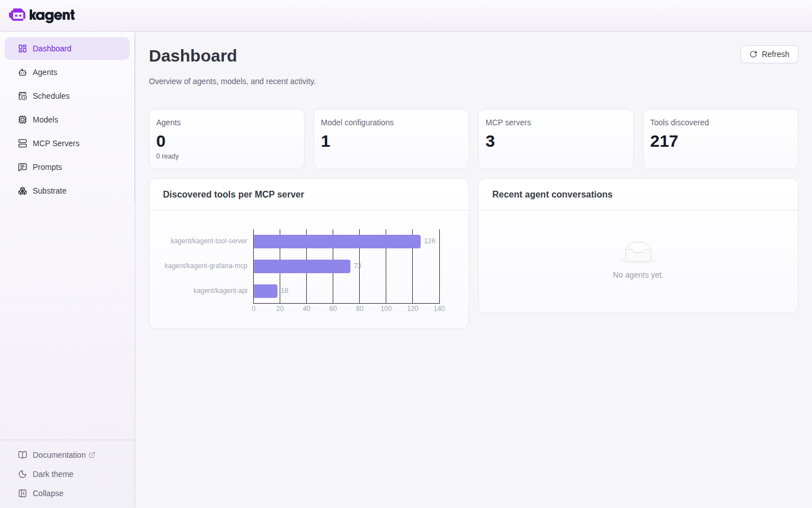
Task: Refresh the dashboard data
Action: click(x=769, y=54)
